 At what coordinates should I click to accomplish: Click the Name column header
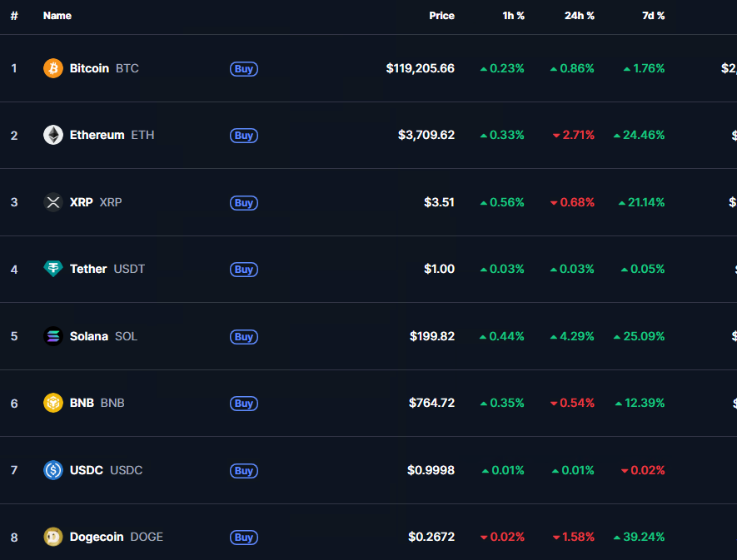pyautogui.click(x=57, y=16)
